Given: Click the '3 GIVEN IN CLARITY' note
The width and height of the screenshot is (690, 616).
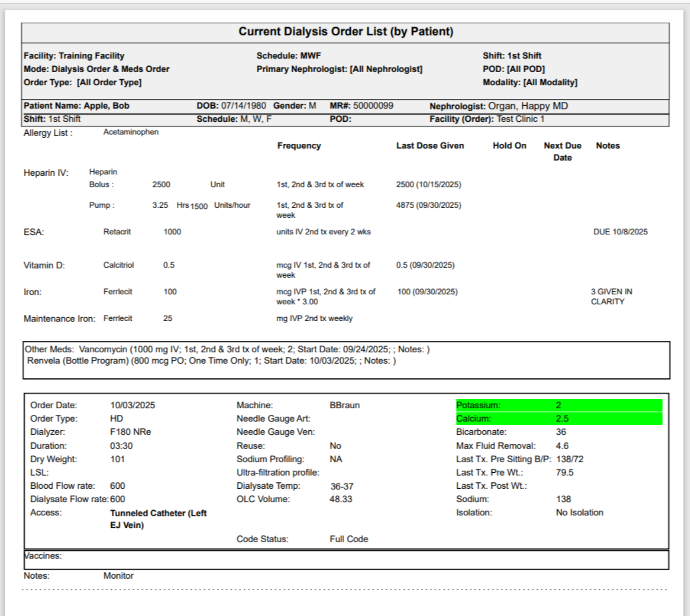Looking at the screenshot, I should click(x=612, y=297).
